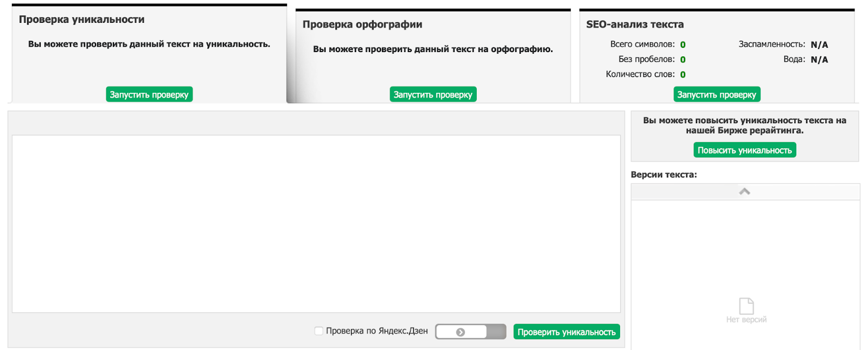Run check under "Проверка уникальности" panel

149,94
